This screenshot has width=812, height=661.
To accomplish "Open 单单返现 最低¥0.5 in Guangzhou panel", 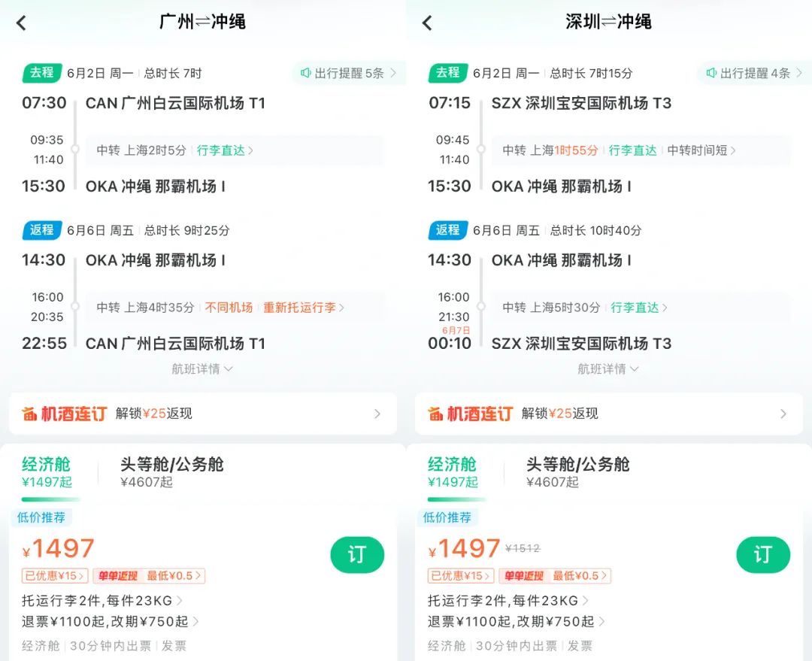I will click(149, 575).
